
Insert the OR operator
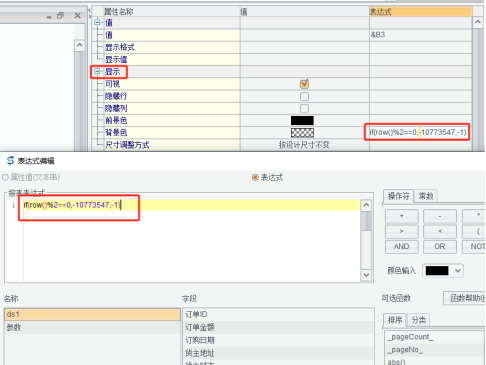tap(440, 246)
